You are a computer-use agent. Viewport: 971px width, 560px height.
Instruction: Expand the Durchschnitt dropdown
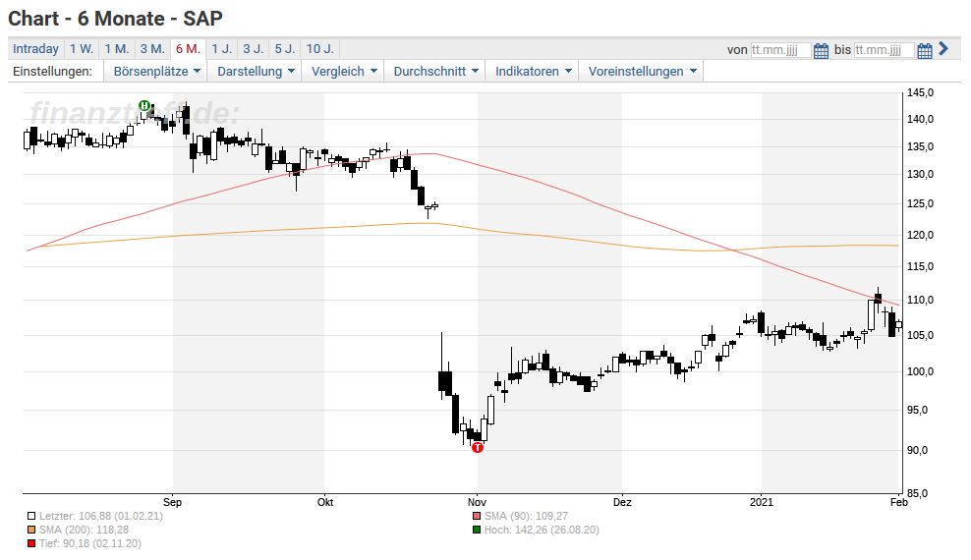(435, 71)
